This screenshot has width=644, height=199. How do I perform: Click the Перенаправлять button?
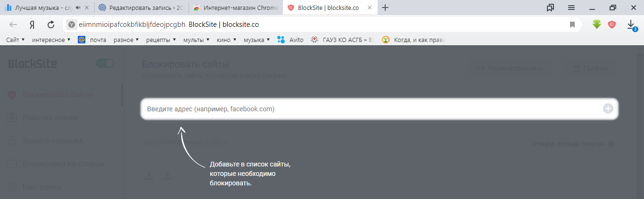click(510, 68)
